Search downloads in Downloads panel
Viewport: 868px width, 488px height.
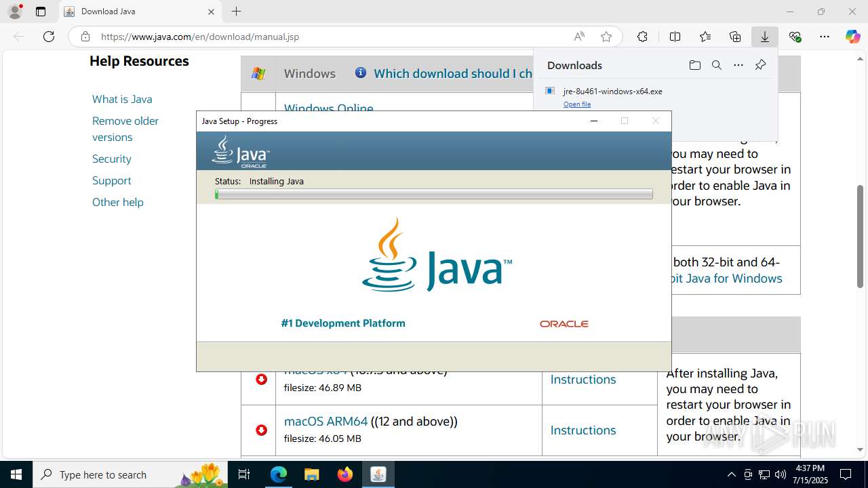pyautogui.click(x=716, y=65)
